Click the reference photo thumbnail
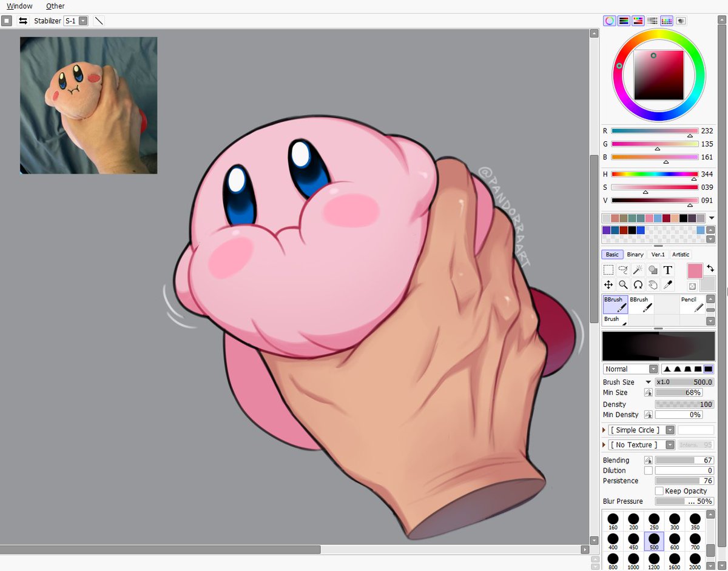 point(88,105)
